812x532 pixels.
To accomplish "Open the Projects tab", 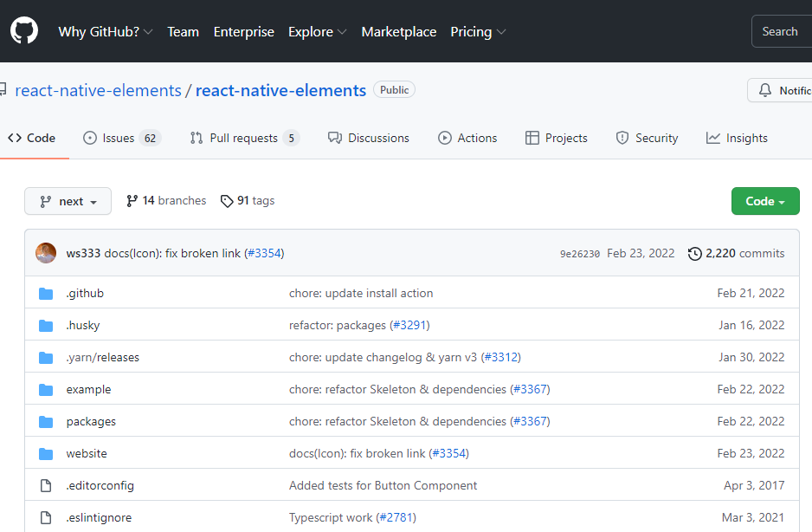I will click(x=556, y=138).
